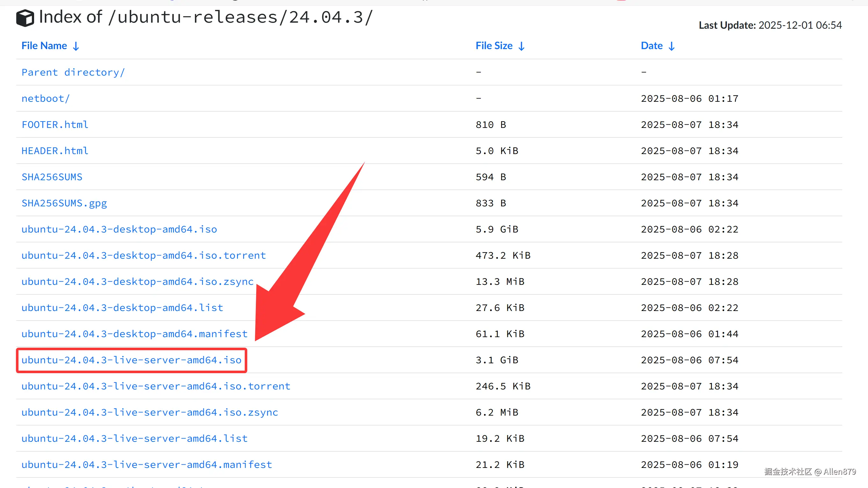Go to Parent directory/
The width and height of the screenshot is (868, 488).
[73, 72]
